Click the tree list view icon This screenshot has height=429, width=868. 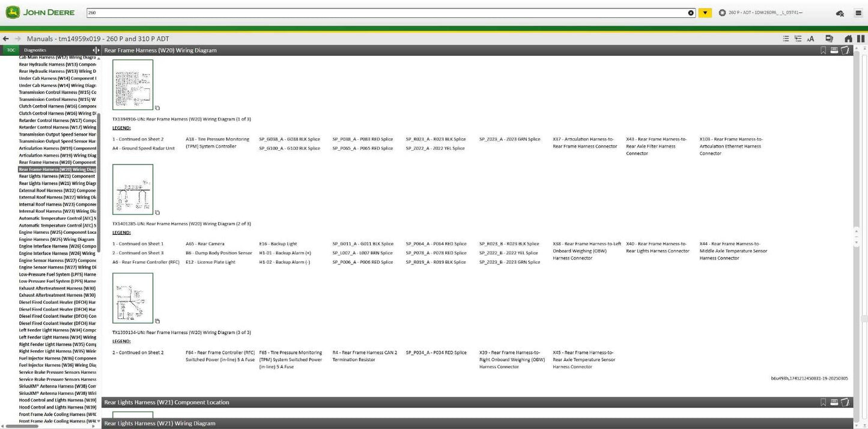(x=798, y=38)
